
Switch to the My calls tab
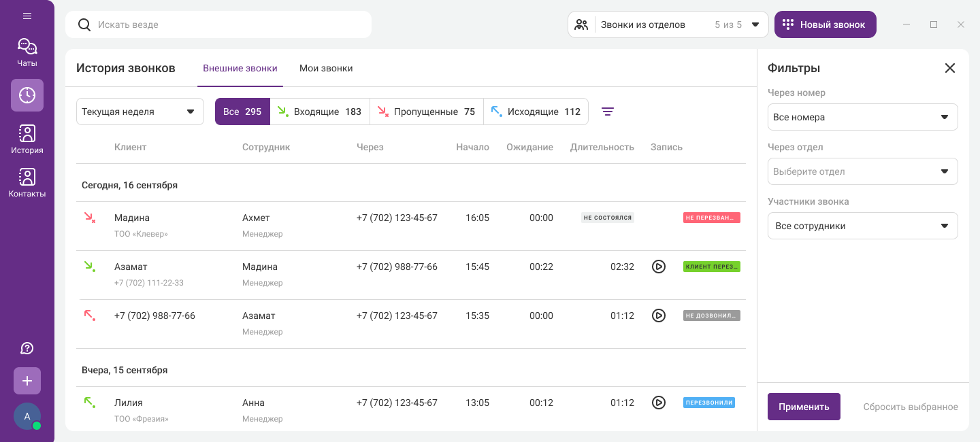click(326, 68)
